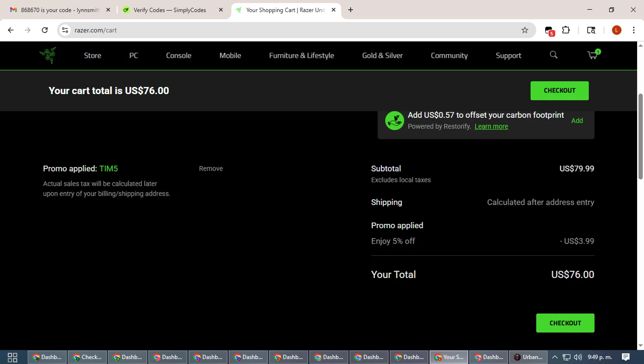
Task: Close the Verify Codes SimplyCodes tab
Action: (221, 10)
